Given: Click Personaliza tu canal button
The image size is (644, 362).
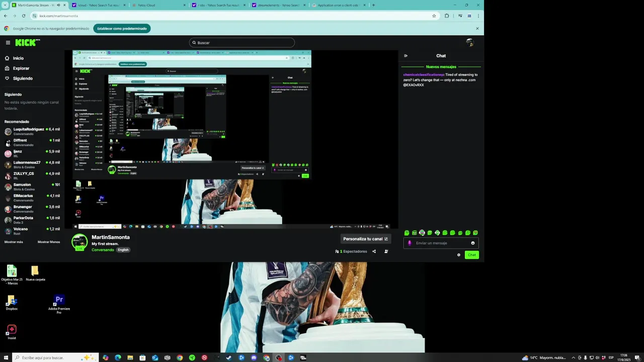Looking at the screenshot, I should pyautogui.click(x=366, y=239).
